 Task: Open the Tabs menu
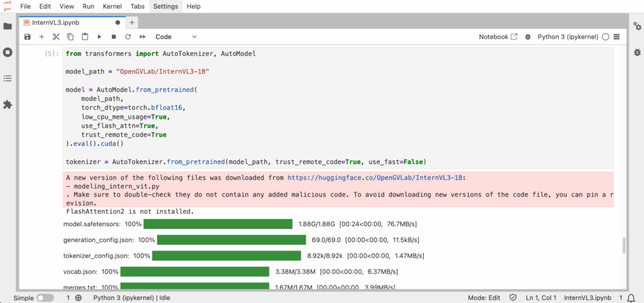[x=137, y=6]
